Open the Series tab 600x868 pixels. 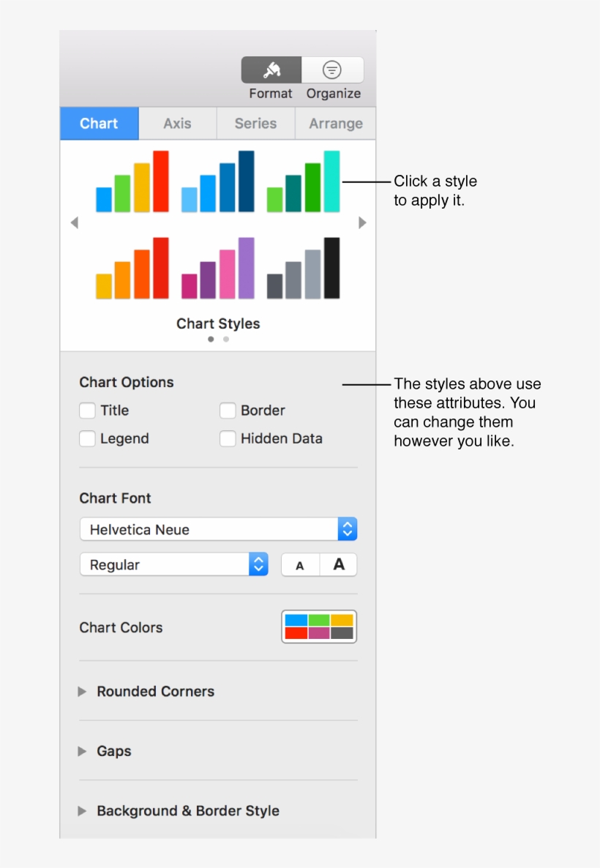[x=255, y=123]
